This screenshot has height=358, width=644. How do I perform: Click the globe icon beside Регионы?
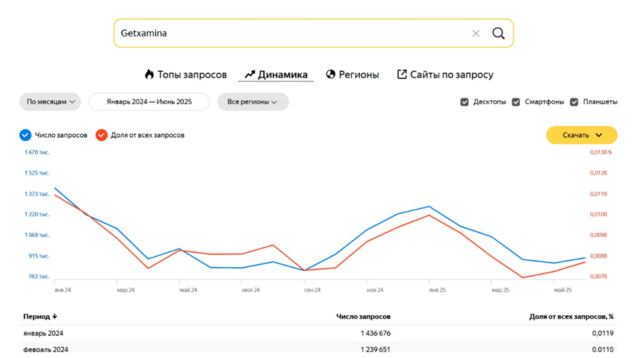click(331, 75)
